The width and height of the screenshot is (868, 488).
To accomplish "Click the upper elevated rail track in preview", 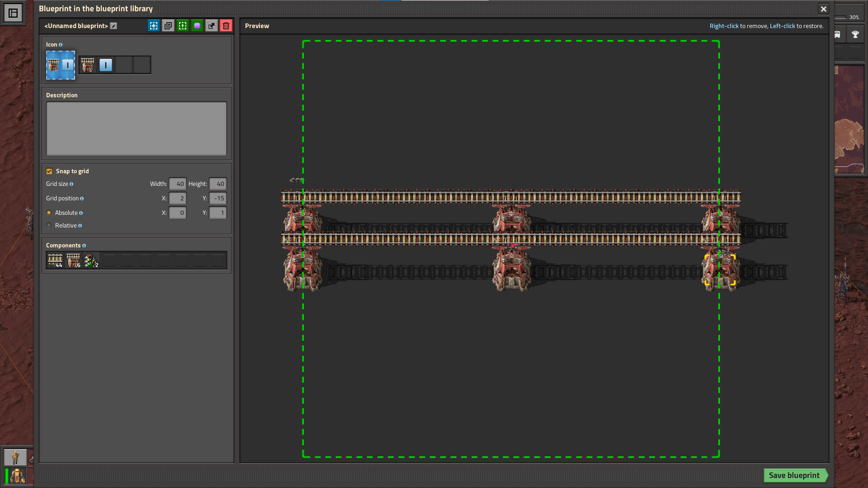I will click(x=511, y=197).
